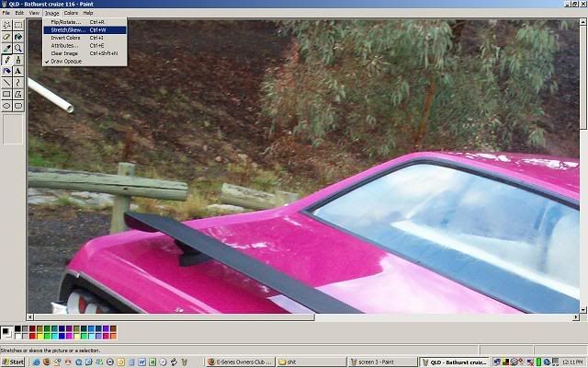Switch to 'screen 3 - Paint' taskbar window
588x368 pixels.
click(382, 362)
